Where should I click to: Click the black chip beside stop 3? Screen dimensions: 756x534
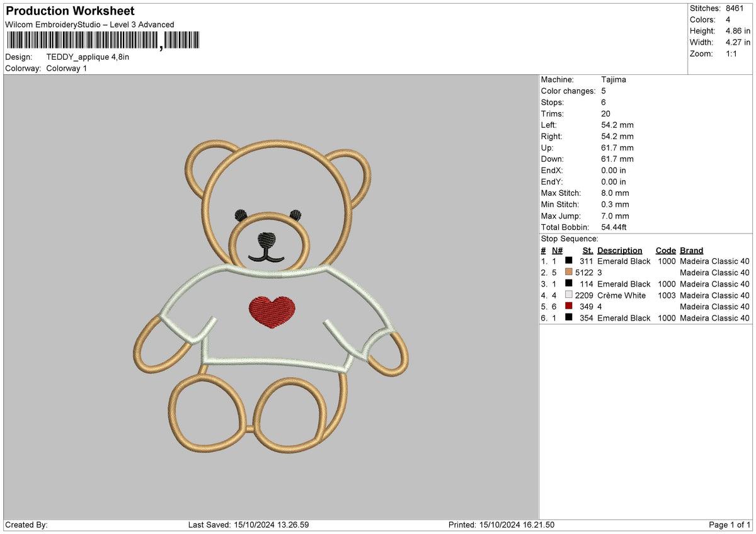pos(569,284)
